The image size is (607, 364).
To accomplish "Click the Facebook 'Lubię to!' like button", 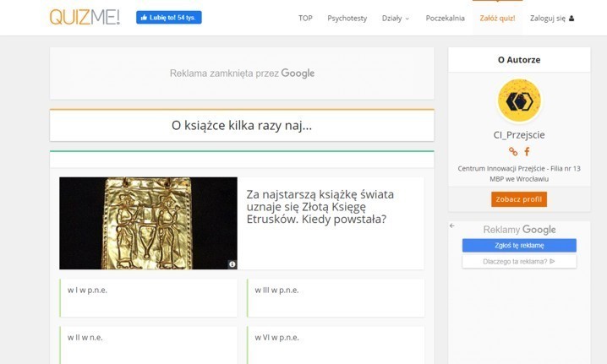I will pyautogui.click(x=169, y=18).
